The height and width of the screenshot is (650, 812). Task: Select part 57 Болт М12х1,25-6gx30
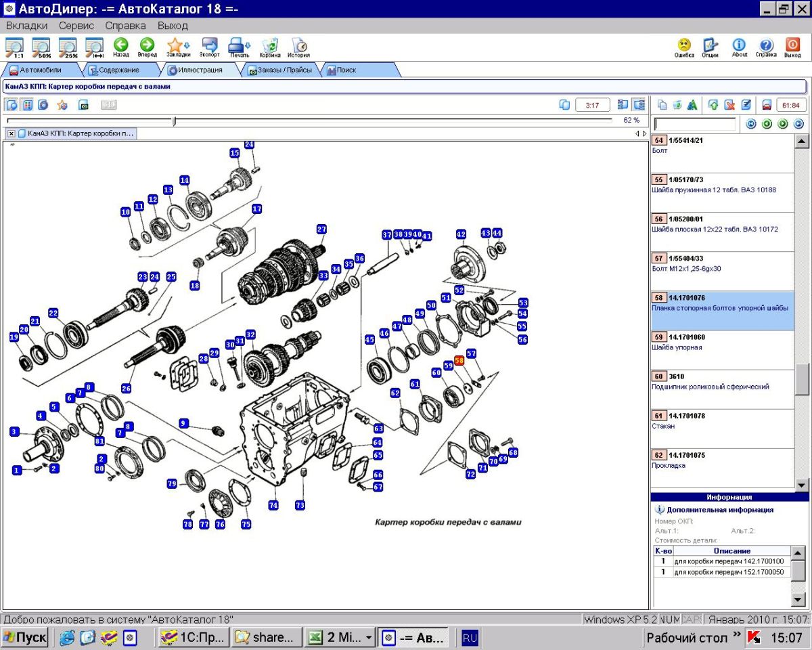[723, 272]
